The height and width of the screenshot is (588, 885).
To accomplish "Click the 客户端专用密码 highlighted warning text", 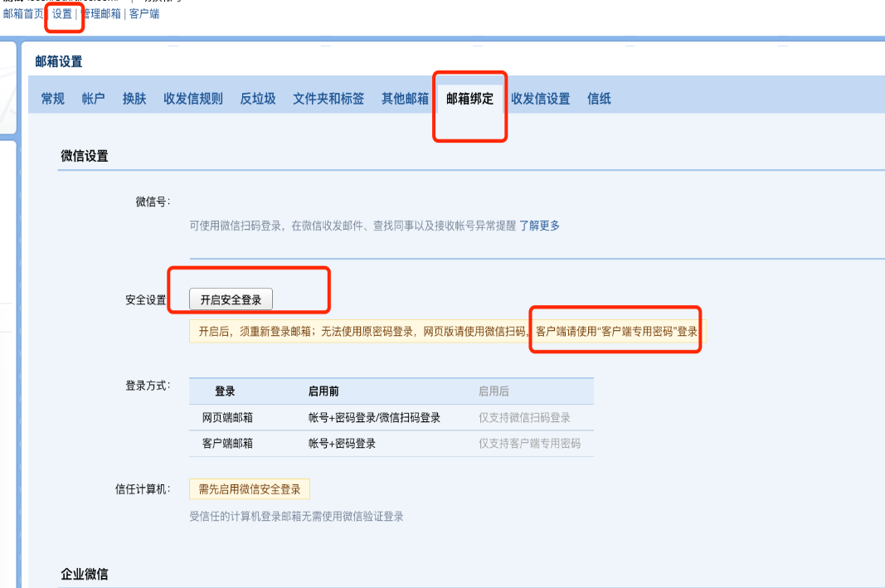I will point(615,329).
